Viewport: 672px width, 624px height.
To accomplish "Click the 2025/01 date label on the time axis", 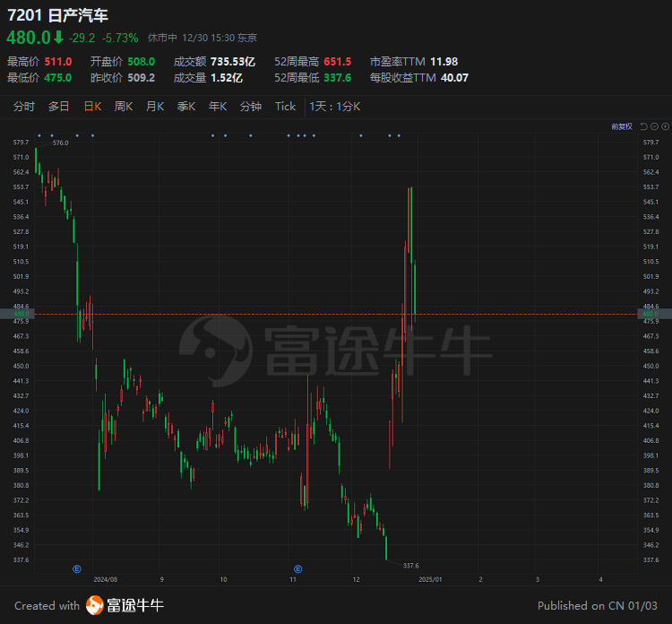I will click(x=430, y=579).
